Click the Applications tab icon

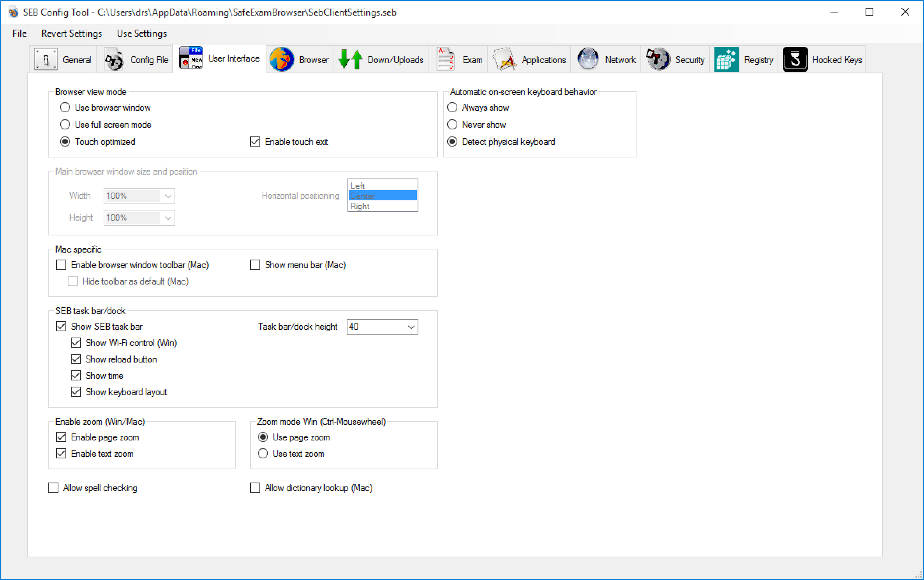(x=504, y=60)
